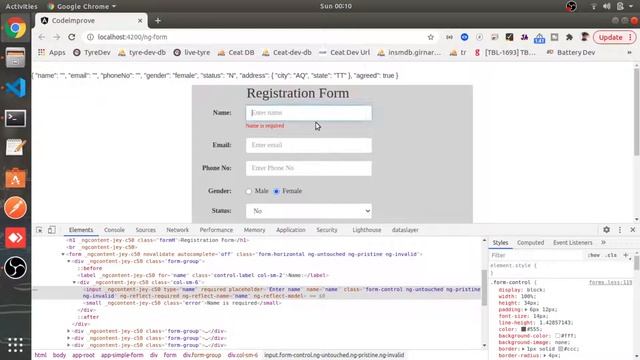Open OBS Studio from the dock

pos(16,268)
